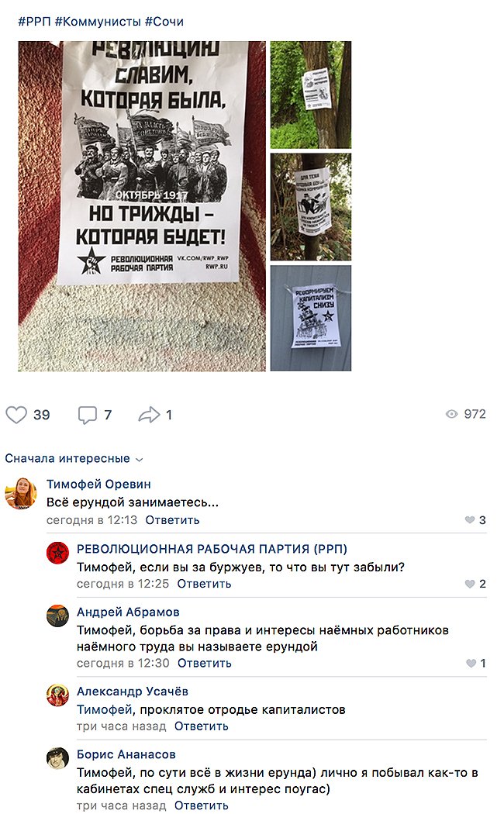This screenshot has height=814, width=504.
Task: Like РРП's reply heart icon
Action: click(470, 584)
